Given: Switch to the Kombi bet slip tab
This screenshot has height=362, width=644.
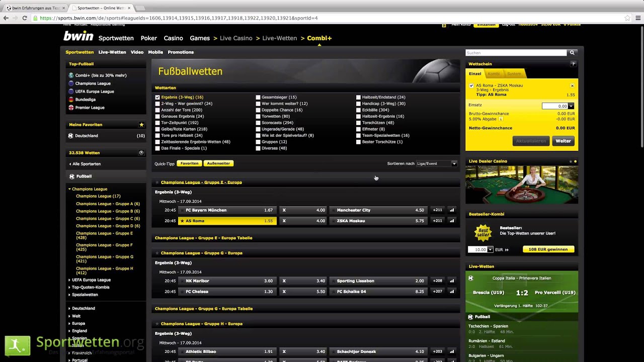Looking at the screenshot, I should pos(494,74).
